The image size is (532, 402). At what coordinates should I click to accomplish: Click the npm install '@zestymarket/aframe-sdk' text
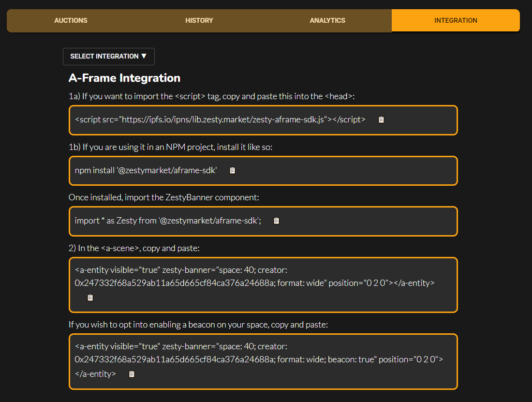tap(146, 170)
